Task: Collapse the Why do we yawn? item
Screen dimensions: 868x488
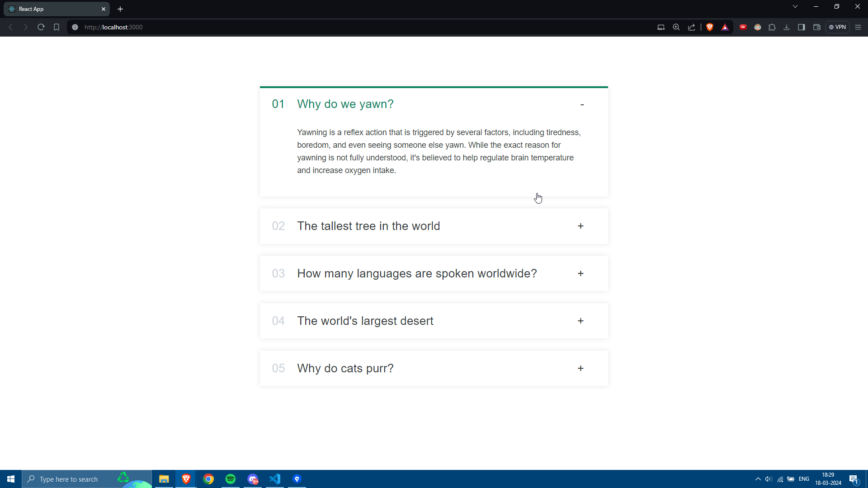Action: [x=582, y=104]
